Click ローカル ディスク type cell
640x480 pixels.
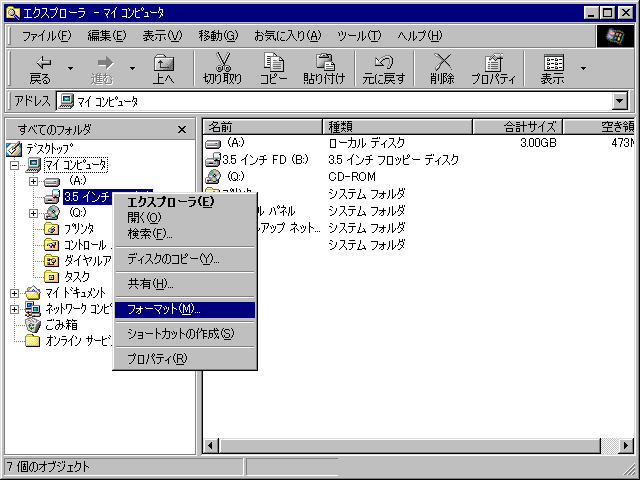click(367, 143)
